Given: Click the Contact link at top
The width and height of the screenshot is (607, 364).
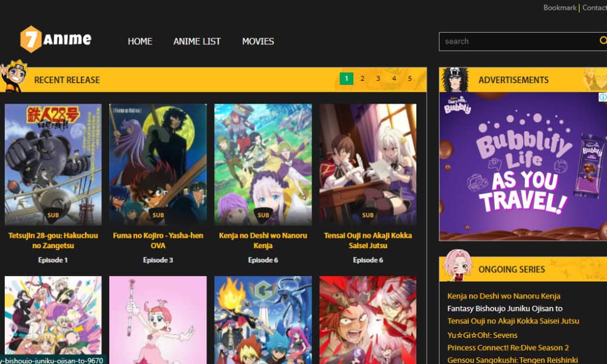Looking at the screenshot, I should [595, 8].
